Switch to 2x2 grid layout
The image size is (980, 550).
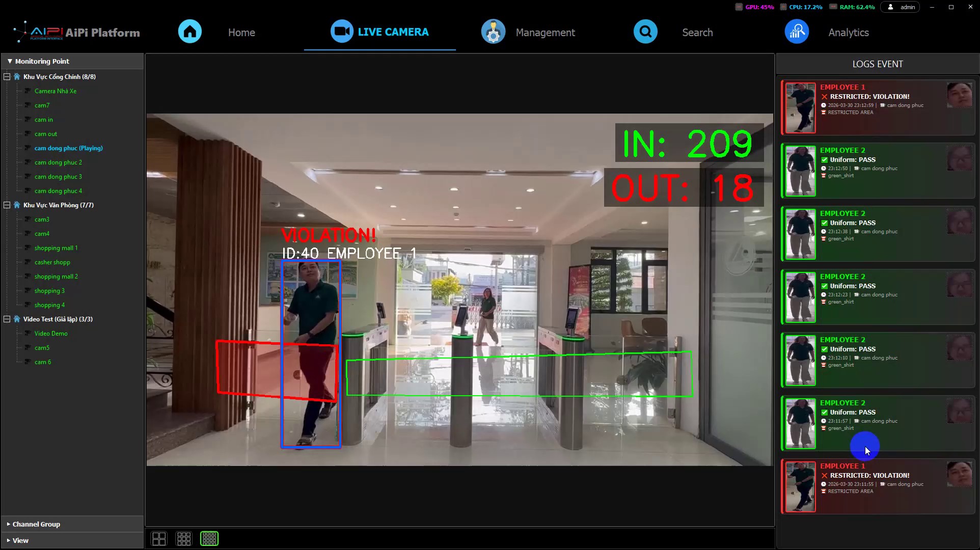coord(159,538)
